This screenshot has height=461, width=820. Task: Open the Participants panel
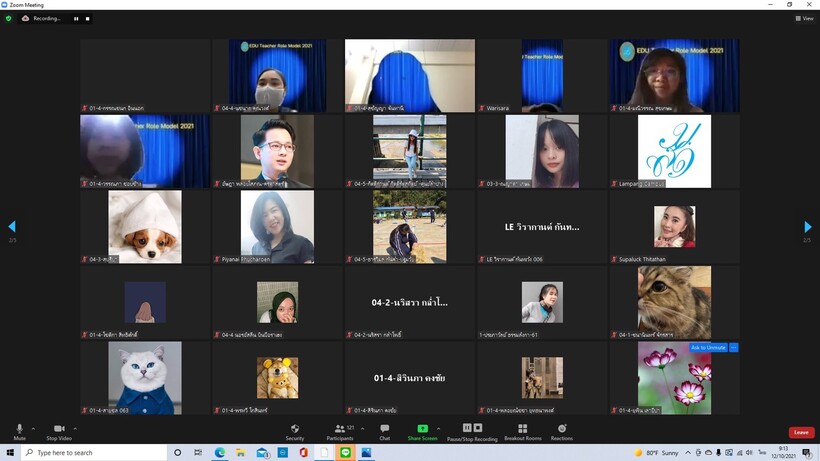[340, 429]
